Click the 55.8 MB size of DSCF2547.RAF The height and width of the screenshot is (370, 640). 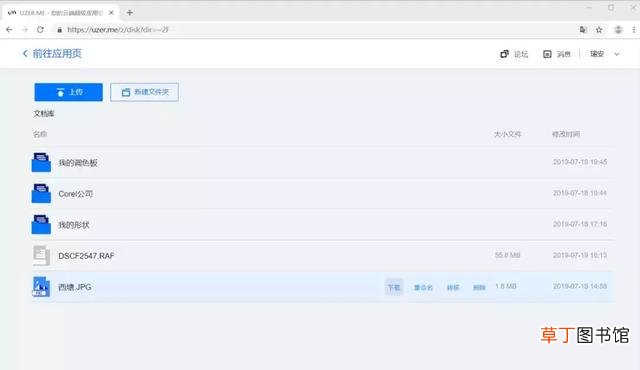(x=507, y=255)
